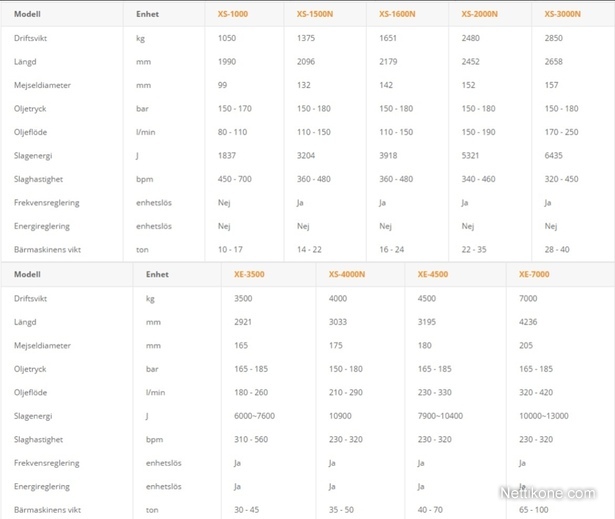Screen dimensions: 615x519
Task: Select the 65 - 100 carrier weight cell
Action: [534, 510]
